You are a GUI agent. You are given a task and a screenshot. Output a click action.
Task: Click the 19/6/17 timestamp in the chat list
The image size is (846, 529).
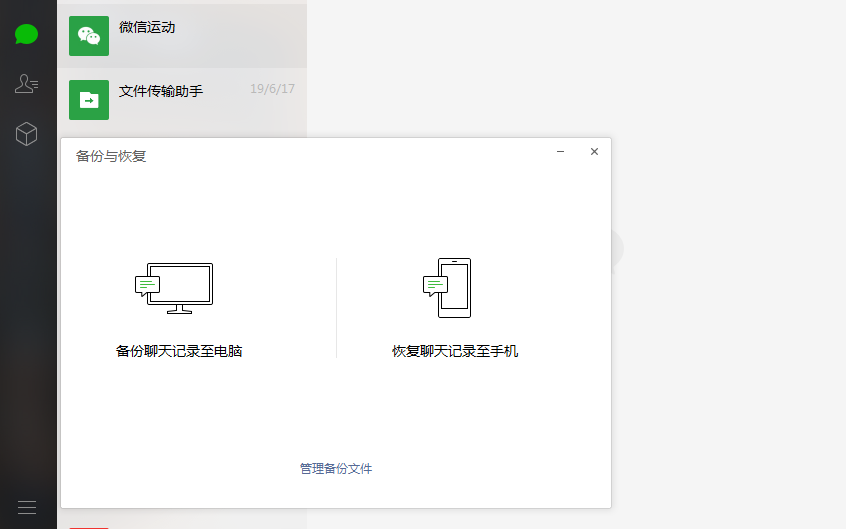[272, 90]
